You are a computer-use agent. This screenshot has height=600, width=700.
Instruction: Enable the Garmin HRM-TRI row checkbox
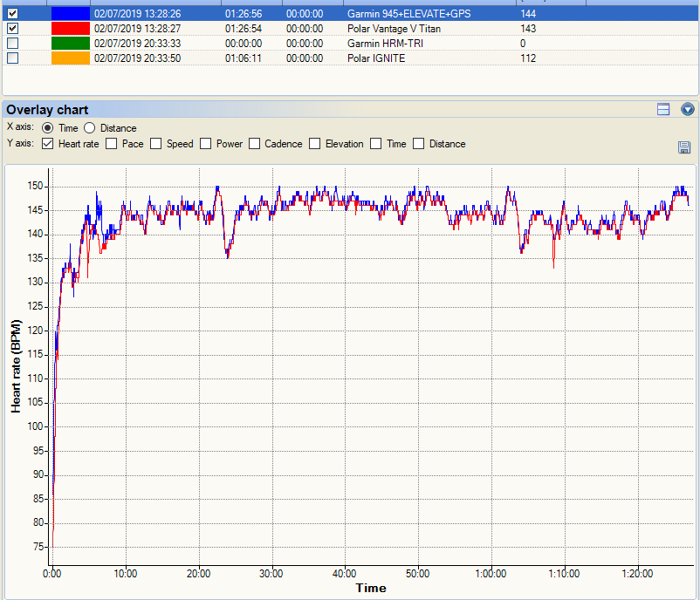[12, 44]
